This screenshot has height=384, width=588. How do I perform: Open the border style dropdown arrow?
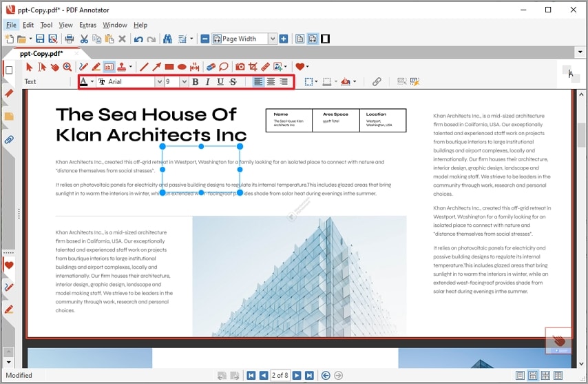317,81
